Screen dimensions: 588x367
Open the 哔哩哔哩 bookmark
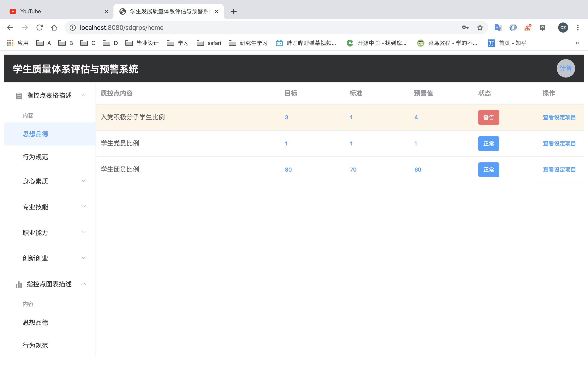point(306,43)
